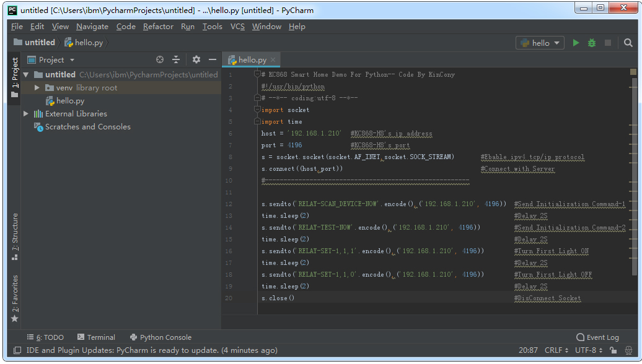Expand the venv library root folder

(x=37, y=88)
